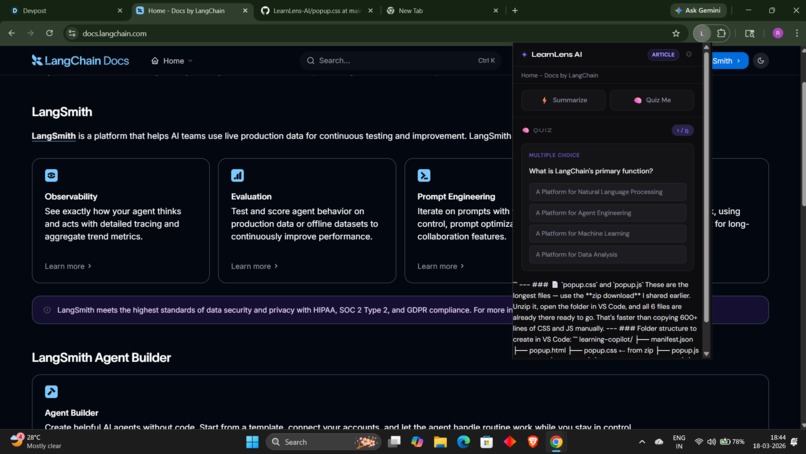Open File Explorer from the taskbar
Viewport: 806px width, 454px height.
tap(441, 442)
